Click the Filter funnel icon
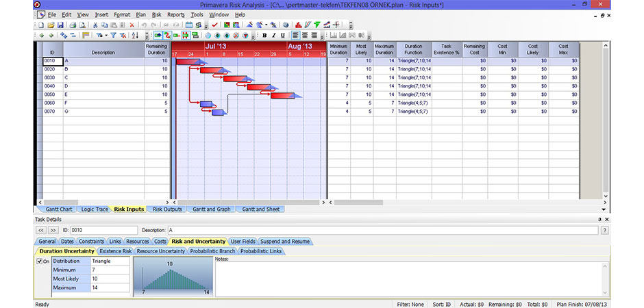644x308 pixels. point(114,35)
